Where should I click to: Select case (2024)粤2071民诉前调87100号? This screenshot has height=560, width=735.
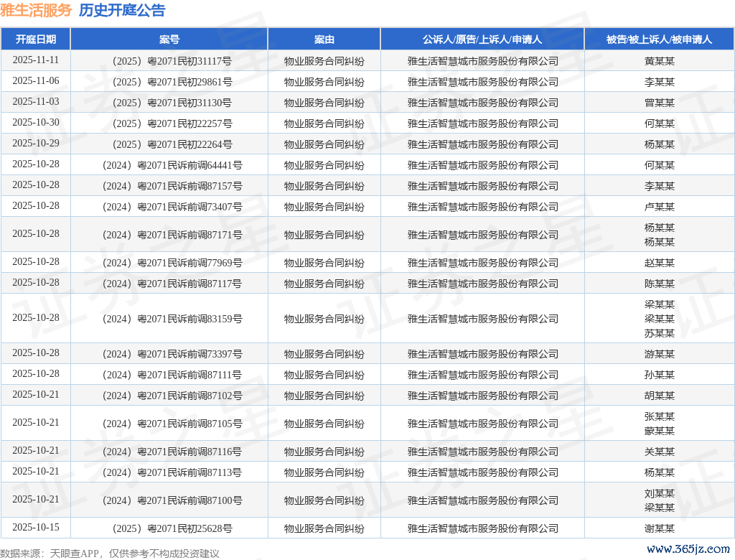(x=169, y=500)
